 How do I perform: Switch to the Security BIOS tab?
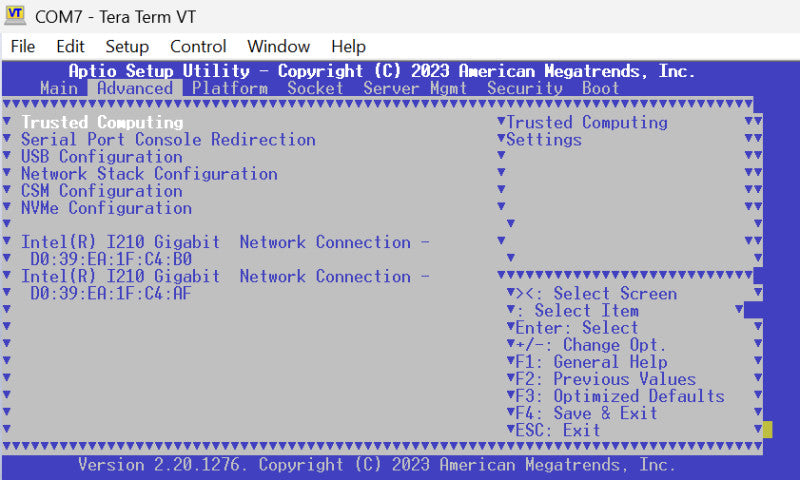[525, 88]
